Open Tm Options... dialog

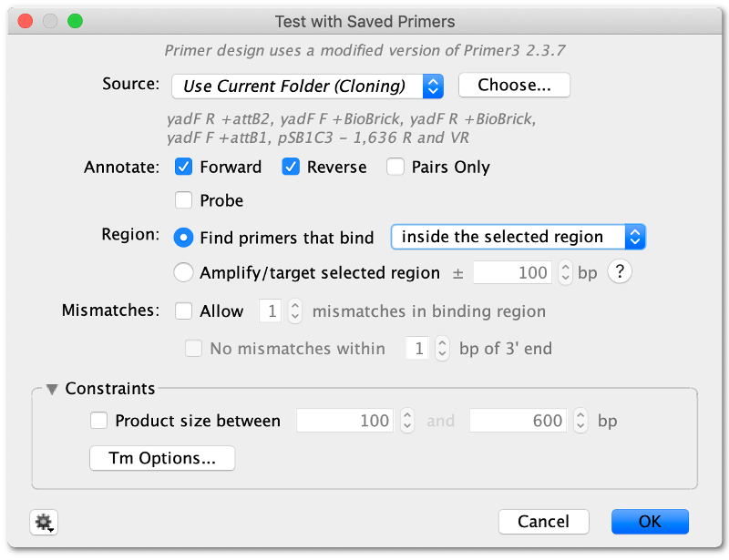(x=162, y=458)
